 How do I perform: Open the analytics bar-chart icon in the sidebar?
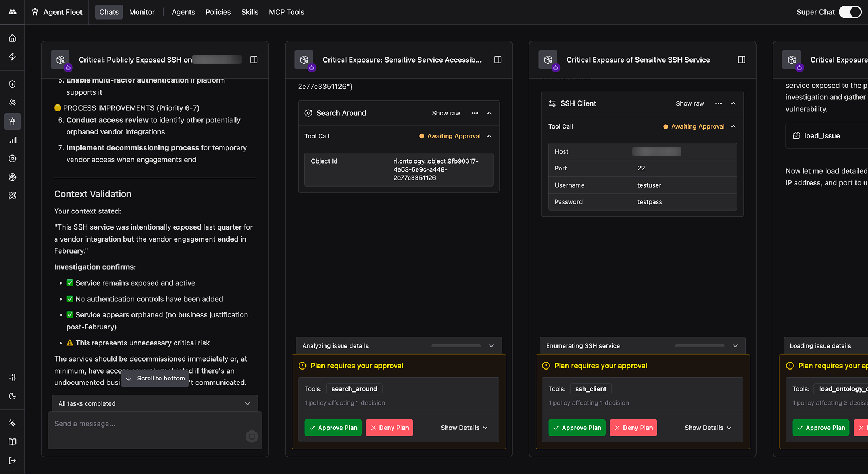pos(12,139)
